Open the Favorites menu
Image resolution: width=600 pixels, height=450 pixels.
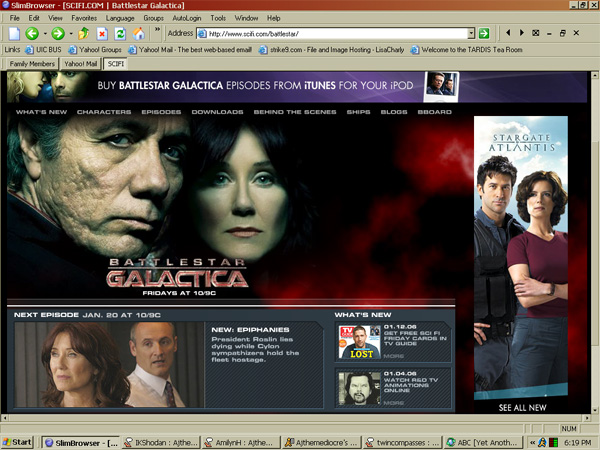click(x=84, y=18)
